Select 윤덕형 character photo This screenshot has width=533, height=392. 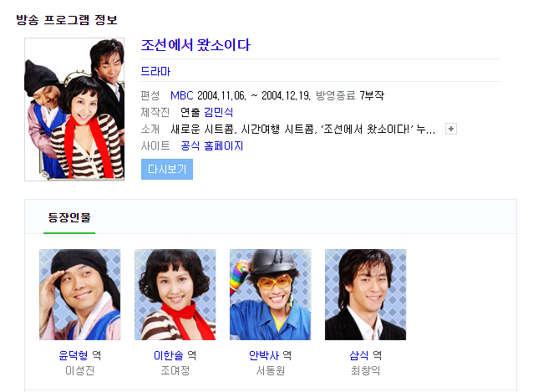tap(80, 294)
